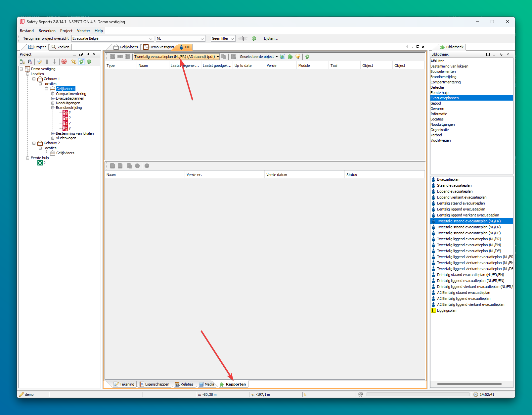Image resolution: width=532 pixels, height=415 pixels.
Task: Click the red prohibition icon in Project toolbar
Action: tap(64, 62)
